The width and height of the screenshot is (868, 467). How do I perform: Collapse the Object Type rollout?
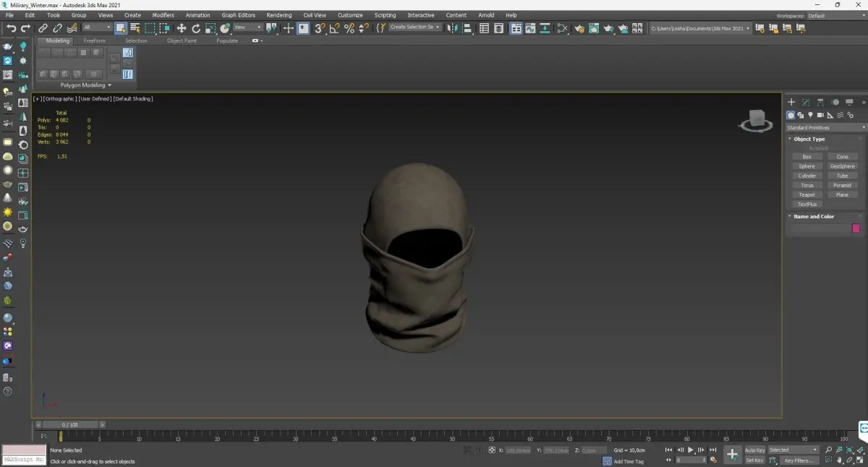[x=809, y=139]
